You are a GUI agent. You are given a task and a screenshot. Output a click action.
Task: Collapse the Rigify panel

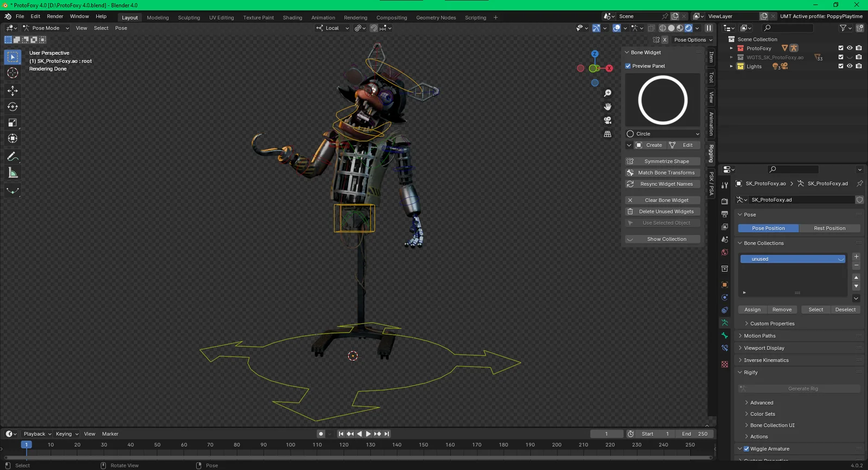click(750, 372)
